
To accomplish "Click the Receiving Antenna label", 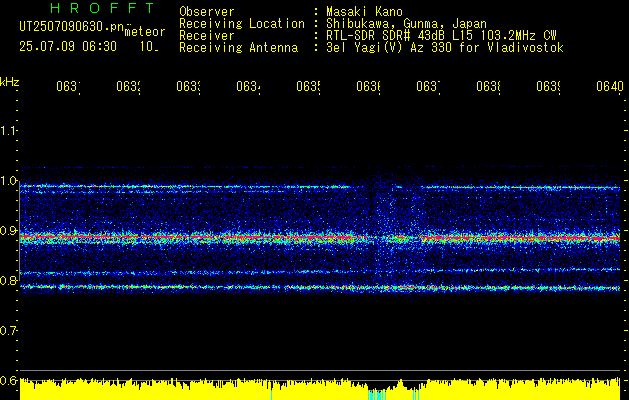I will pos(238,48).
